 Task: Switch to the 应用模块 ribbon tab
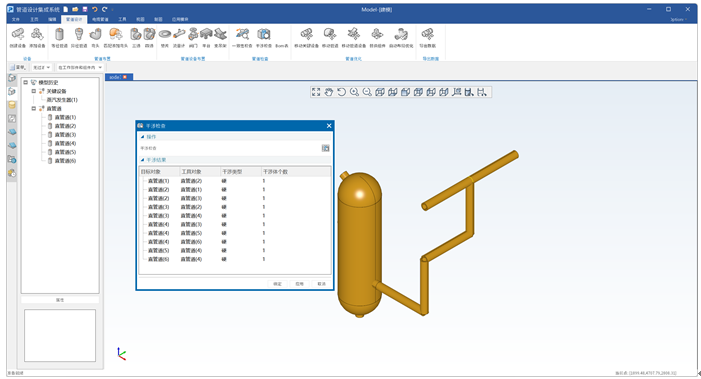pos(180,19)
